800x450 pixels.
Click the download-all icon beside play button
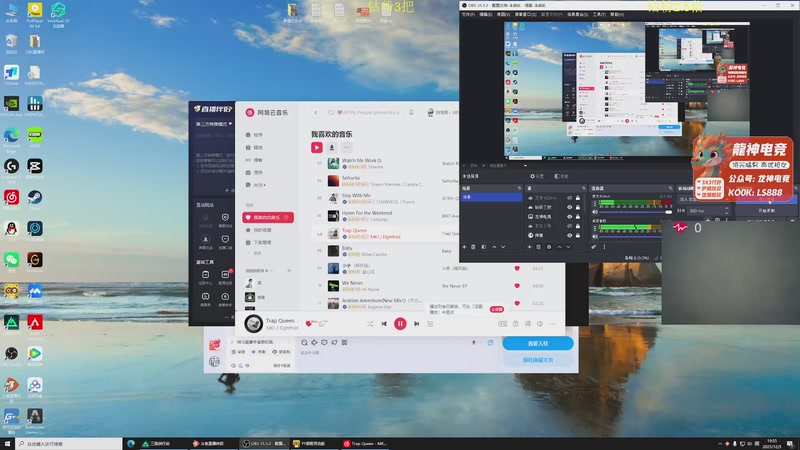(x=332, y=147)
